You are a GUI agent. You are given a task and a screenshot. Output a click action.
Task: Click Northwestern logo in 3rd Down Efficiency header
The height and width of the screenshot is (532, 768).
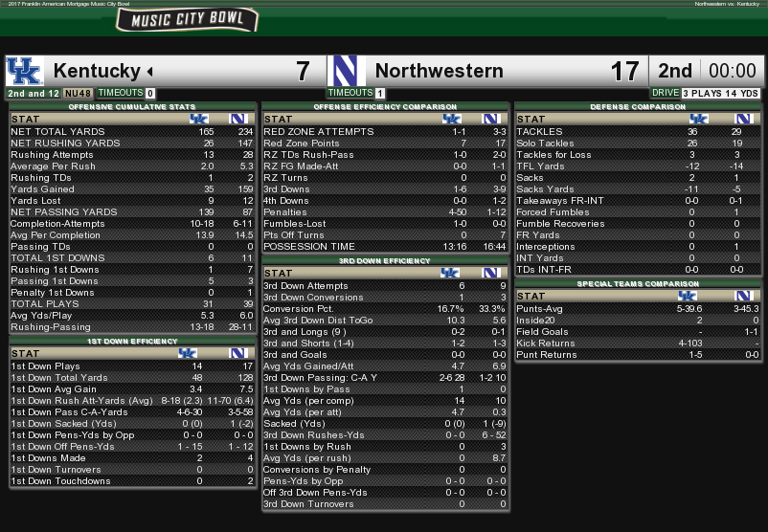click(491, 273)
